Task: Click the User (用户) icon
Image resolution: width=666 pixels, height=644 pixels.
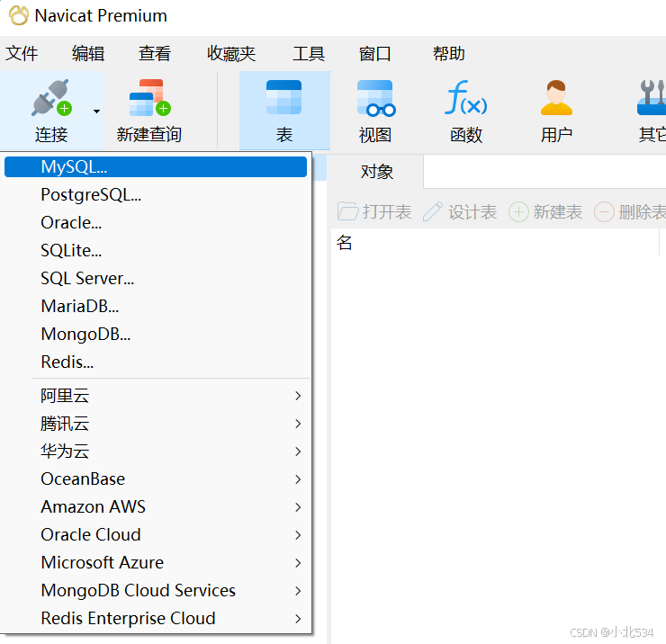Action: [556, 98]
